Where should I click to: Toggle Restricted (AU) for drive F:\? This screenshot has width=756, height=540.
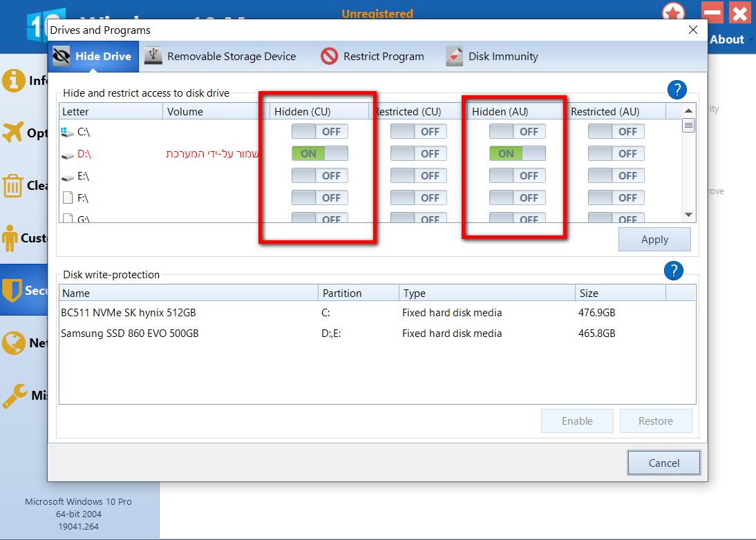click(616, 198)
